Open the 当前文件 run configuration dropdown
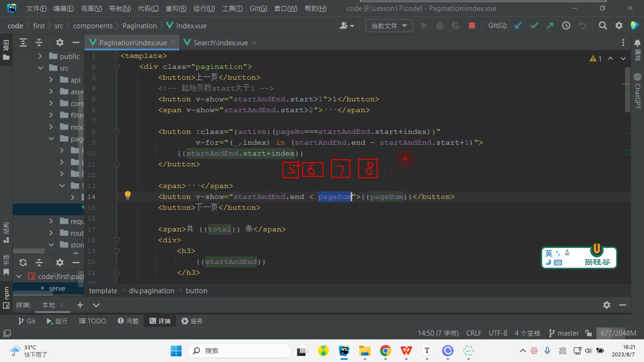 [x=389, y=26]
